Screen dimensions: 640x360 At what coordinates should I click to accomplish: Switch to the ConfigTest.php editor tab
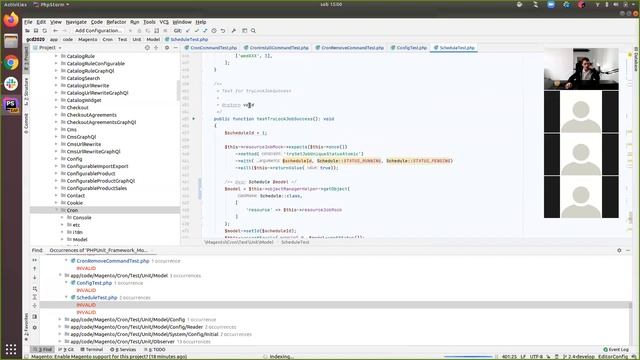coord(409,48)
